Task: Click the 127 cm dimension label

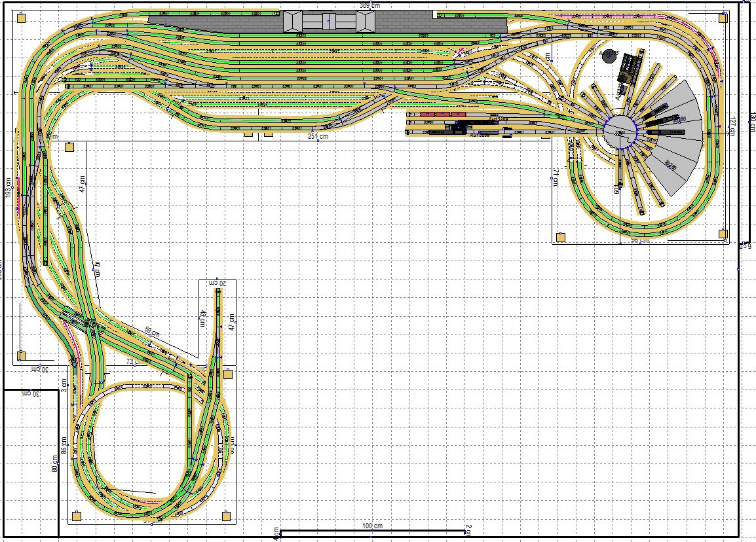Action: (x=734, y=124)
